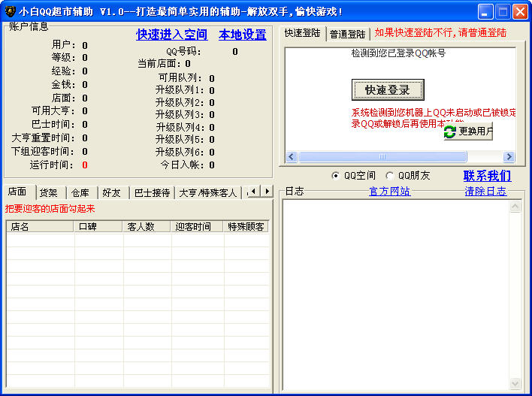Click the 升级队列1 label
Image resolution: width=532 pixels, height=396 pixels.
click(x=180, y=90)
